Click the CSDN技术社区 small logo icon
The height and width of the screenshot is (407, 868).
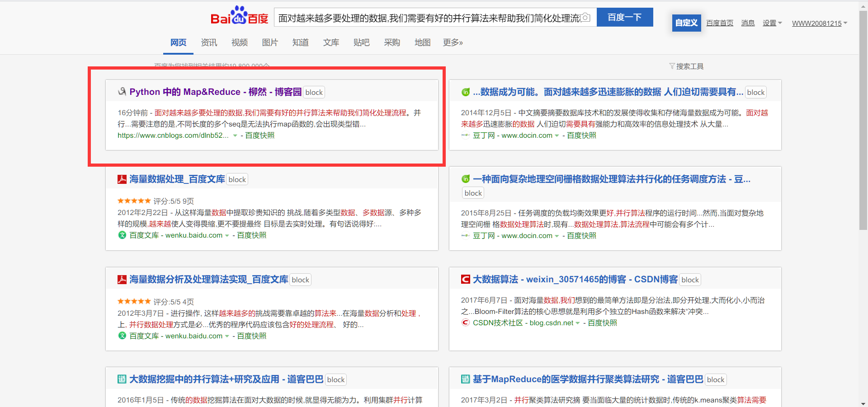coord(465,323)
